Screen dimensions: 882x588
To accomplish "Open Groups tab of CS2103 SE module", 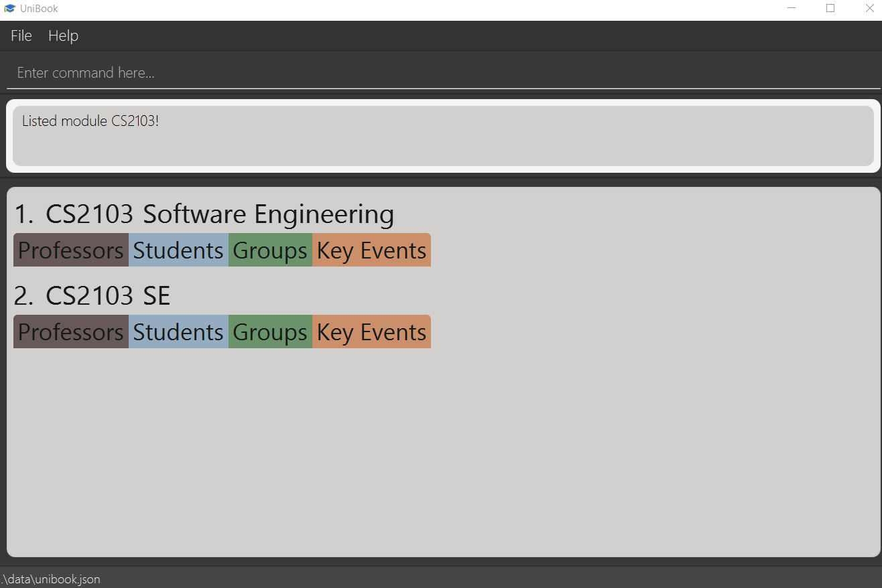I will [x=270, y=332].
